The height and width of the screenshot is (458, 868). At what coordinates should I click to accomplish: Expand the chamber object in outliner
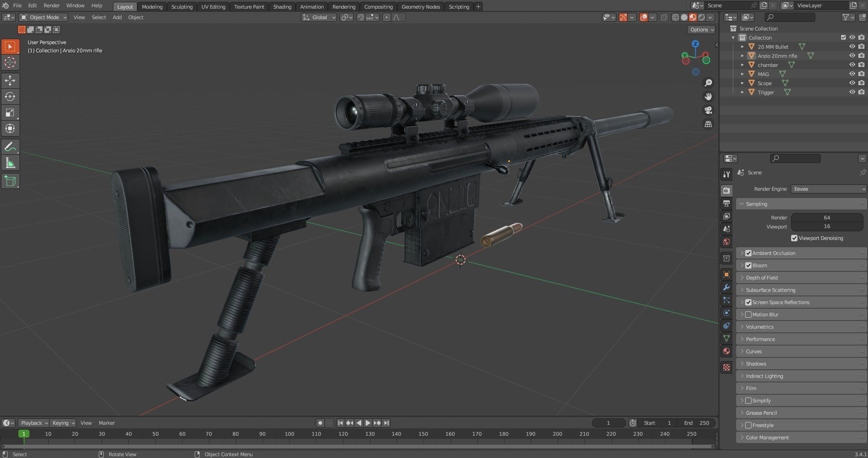[x=742, y=65]
